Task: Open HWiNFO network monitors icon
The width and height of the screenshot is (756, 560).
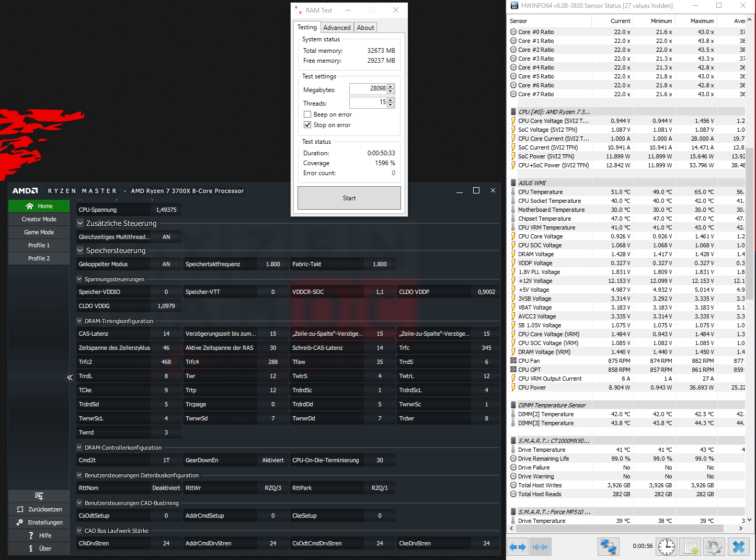Action: click(x=609, y=546)
